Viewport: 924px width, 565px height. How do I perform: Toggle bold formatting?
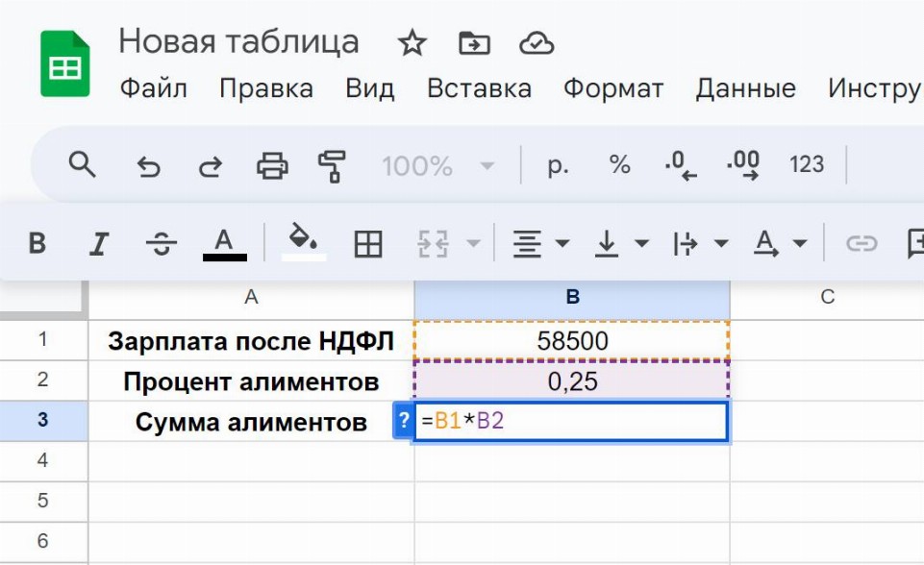[37, 244]
